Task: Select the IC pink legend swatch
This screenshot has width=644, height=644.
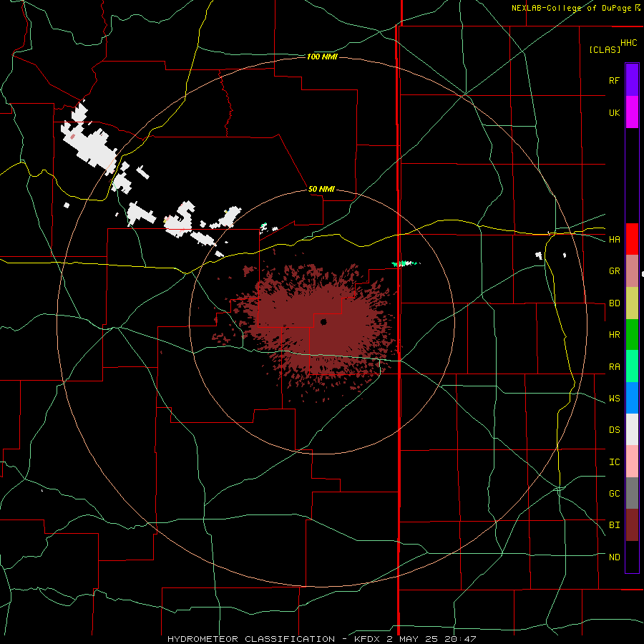Action: [632, 462]
